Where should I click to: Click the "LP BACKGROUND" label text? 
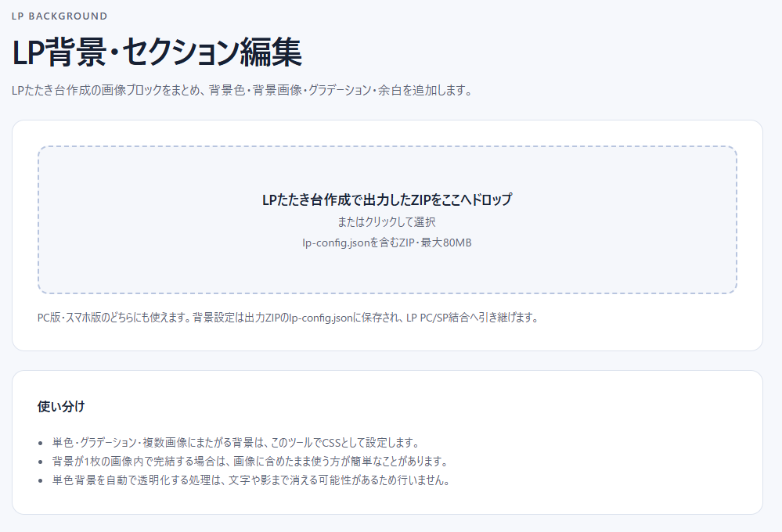[59, 16]
